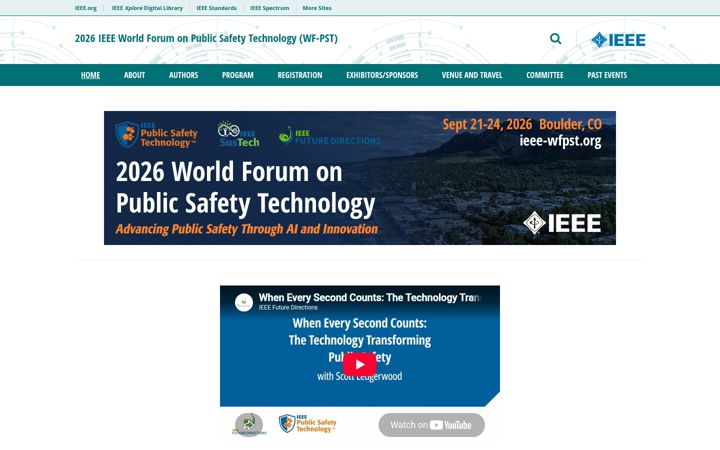This screenshot has height=450, width=720.
Task: Open the REGISTRATION menu
Action: (300, 75)
